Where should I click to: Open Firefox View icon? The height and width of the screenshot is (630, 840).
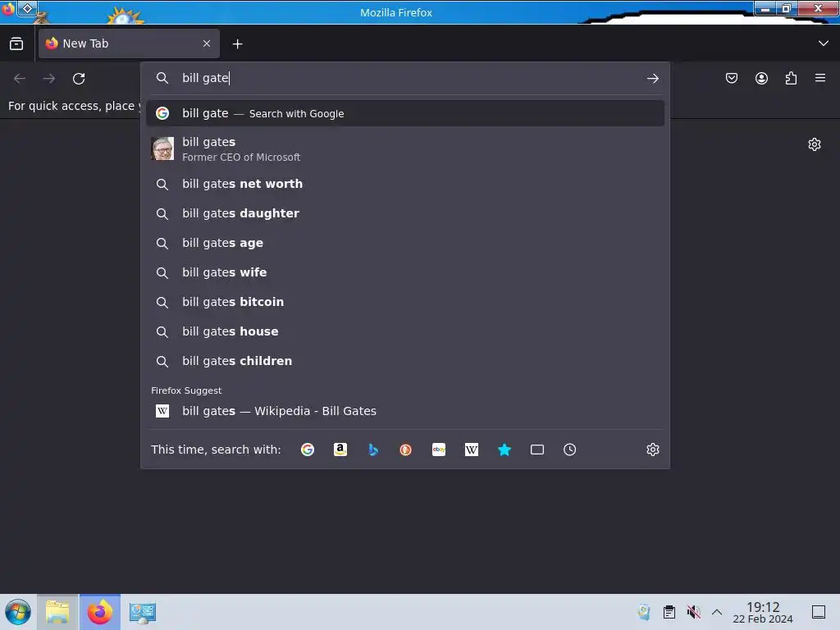point(16,44)
